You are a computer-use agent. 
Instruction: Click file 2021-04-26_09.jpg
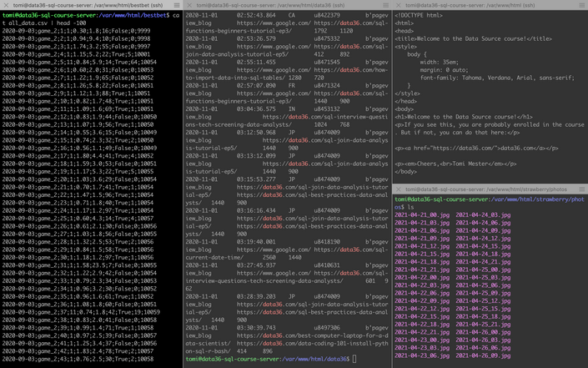click(483, 355)
